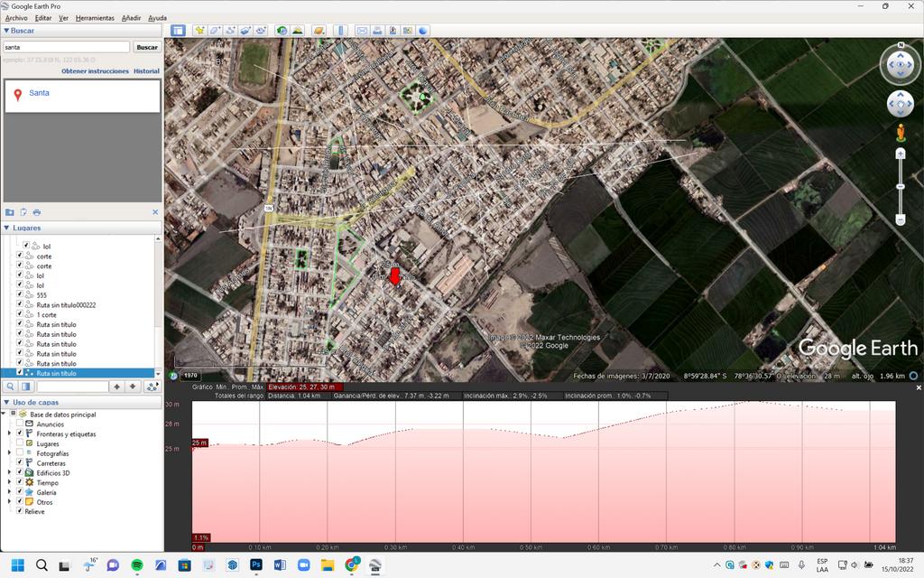Expand the Fotografías layer node

click(9, 453)
